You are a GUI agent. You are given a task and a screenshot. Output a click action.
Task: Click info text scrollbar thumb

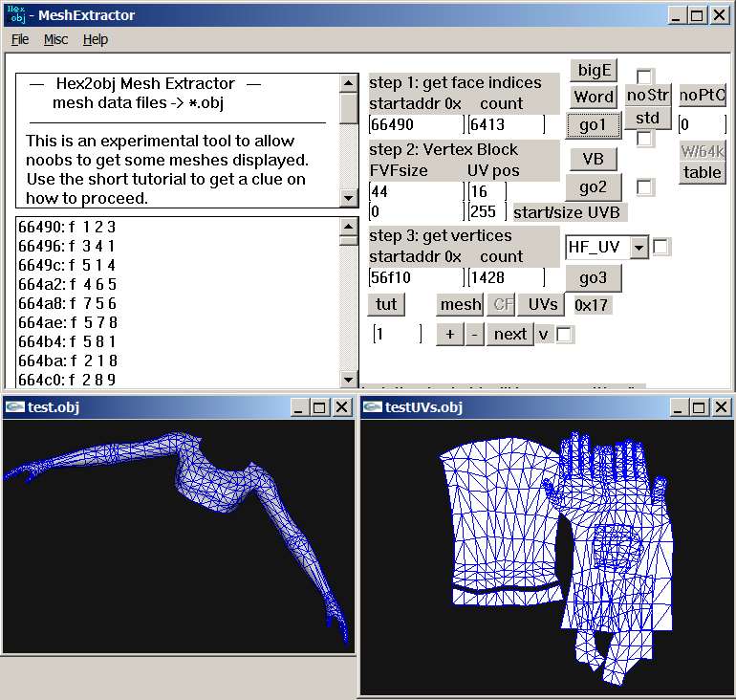[348, 108]
